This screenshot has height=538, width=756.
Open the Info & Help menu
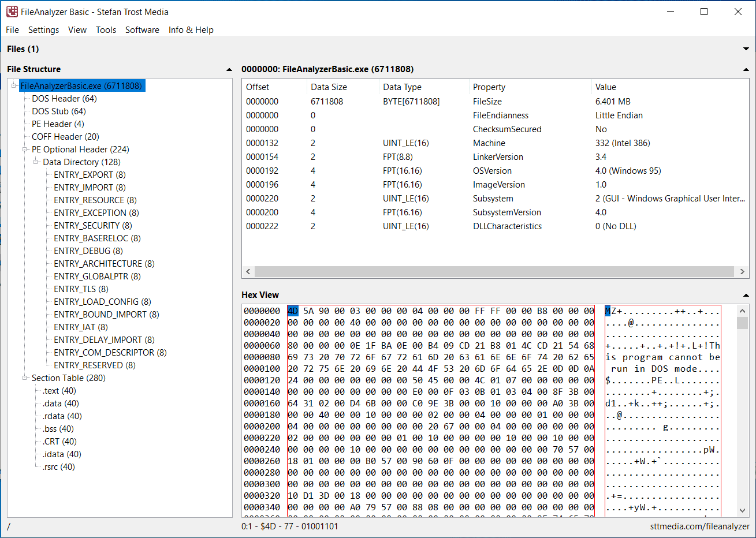click(x=191, y=30)
